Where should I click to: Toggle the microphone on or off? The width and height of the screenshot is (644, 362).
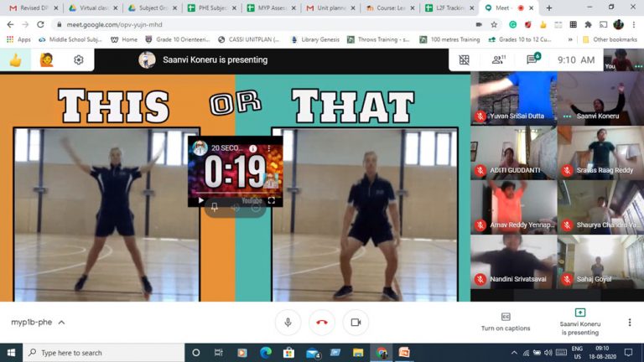click(x=288, y=322)
